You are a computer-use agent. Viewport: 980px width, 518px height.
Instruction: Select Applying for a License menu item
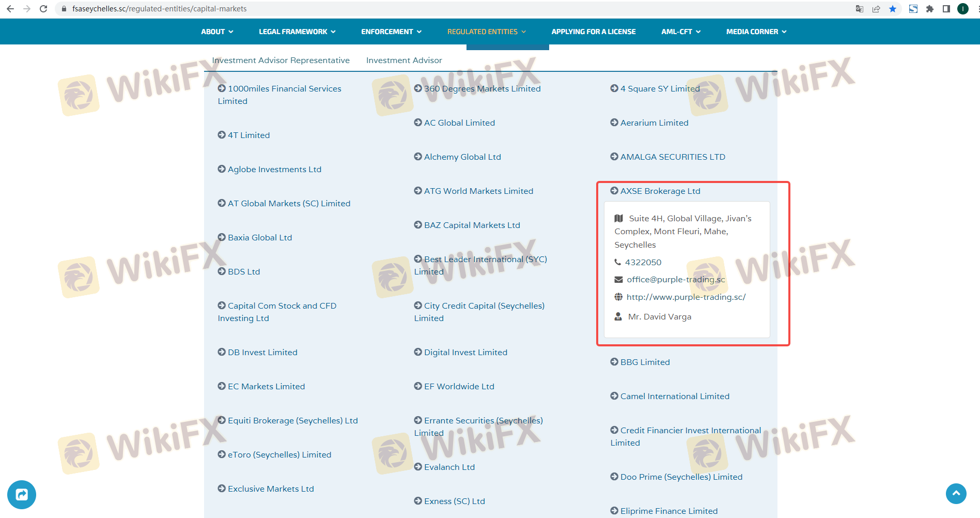click(x=593, y=32)
